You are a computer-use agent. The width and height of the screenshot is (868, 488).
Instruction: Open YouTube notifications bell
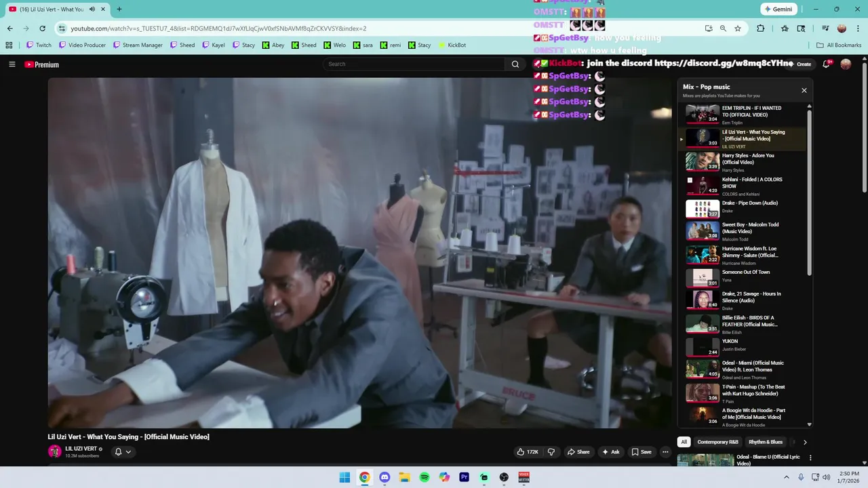point(827,64)
